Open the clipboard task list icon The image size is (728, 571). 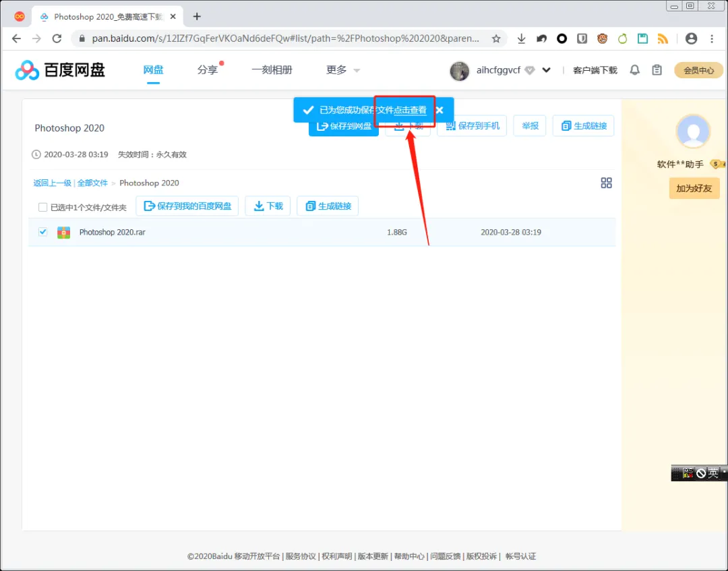tap(657, 70)
